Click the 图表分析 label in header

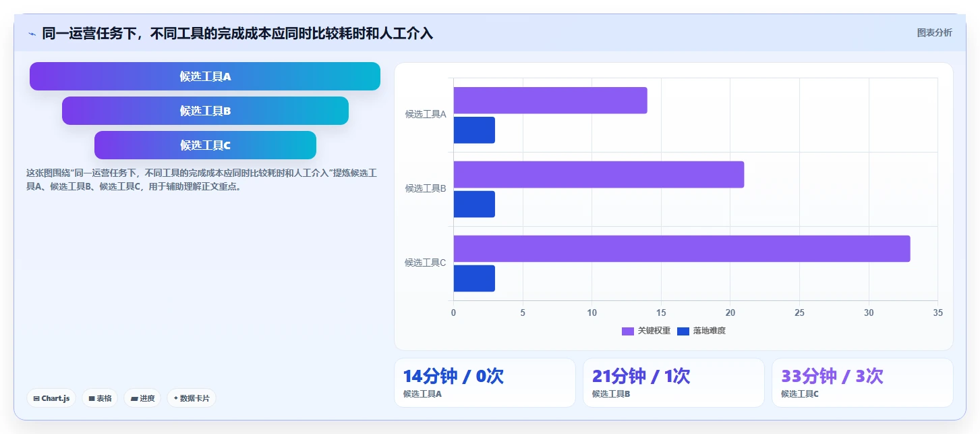(x=934, y=32)
